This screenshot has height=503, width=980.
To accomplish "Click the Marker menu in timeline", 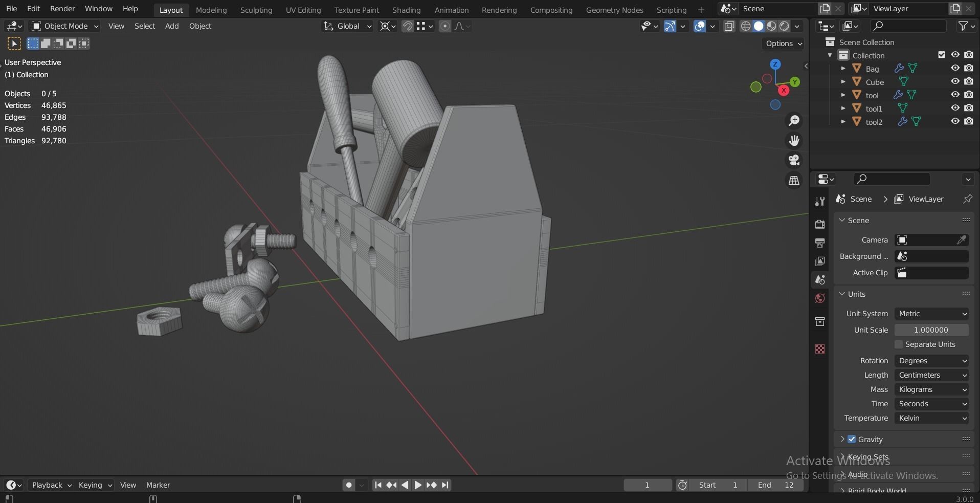I will [158, 485].
